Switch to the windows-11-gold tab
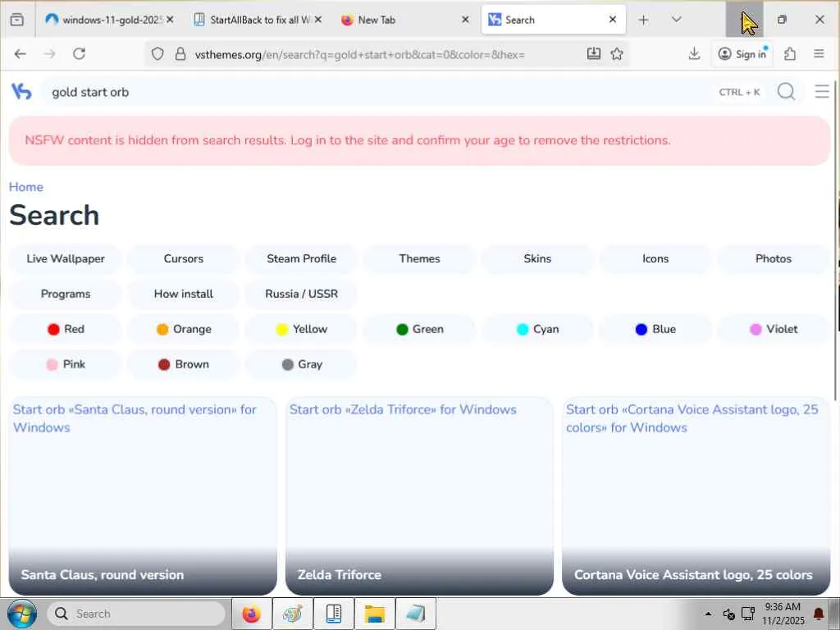Image resolution: width=840 pixels, height=630 pixels. (x=110, y=20)
